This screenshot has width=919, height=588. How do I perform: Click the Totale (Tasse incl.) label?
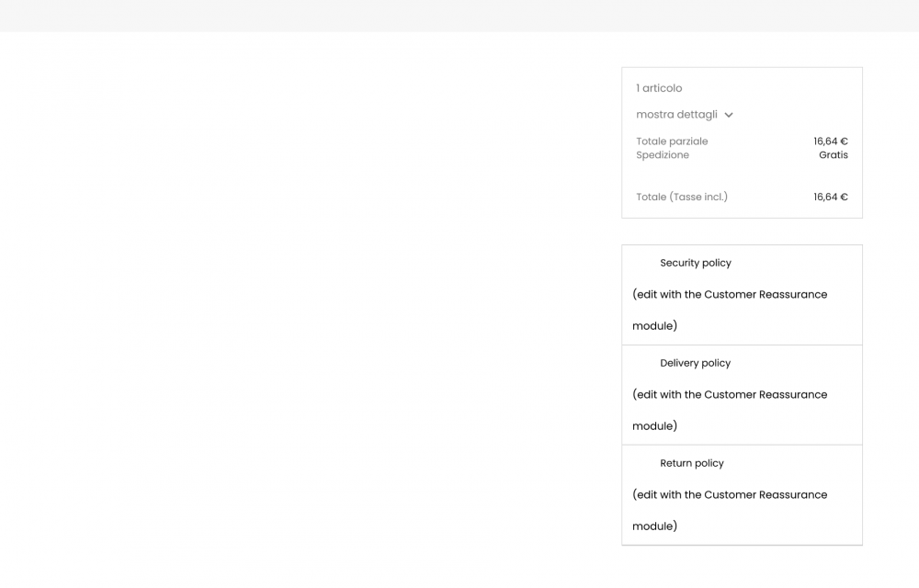[x=682, y=198]
